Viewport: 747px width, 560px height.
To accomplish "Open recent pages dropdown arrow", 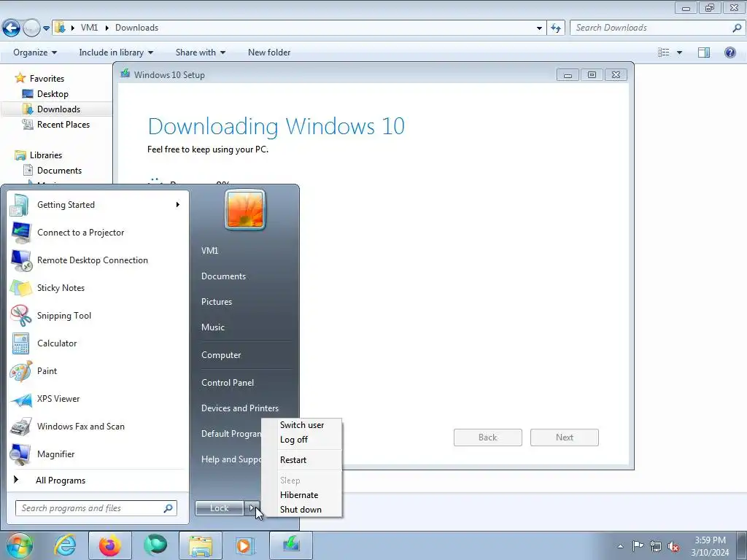I will pos(46,28).
